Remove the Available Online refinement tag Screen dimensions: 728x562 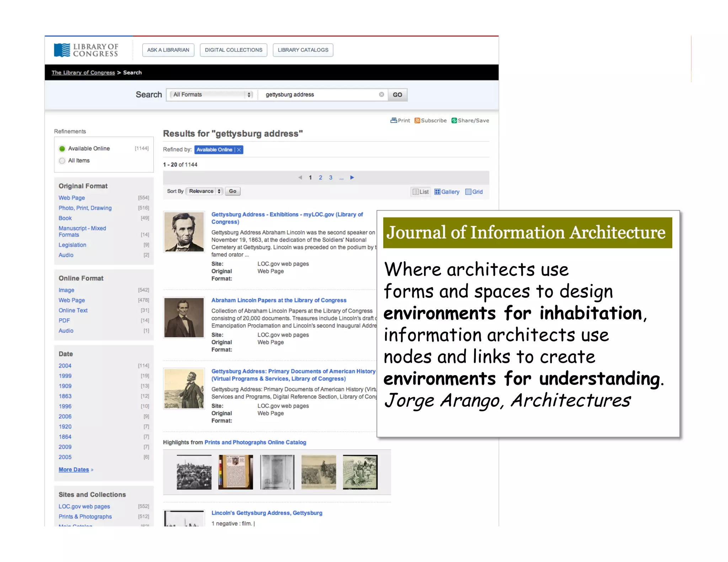click(x=239, y=150)
